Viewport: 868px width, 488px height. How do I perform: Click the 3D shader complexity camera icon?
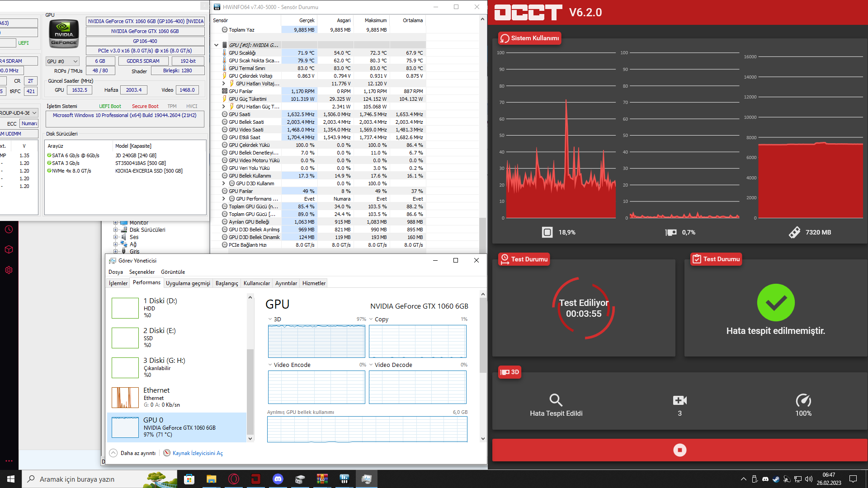tap(679, 400)
